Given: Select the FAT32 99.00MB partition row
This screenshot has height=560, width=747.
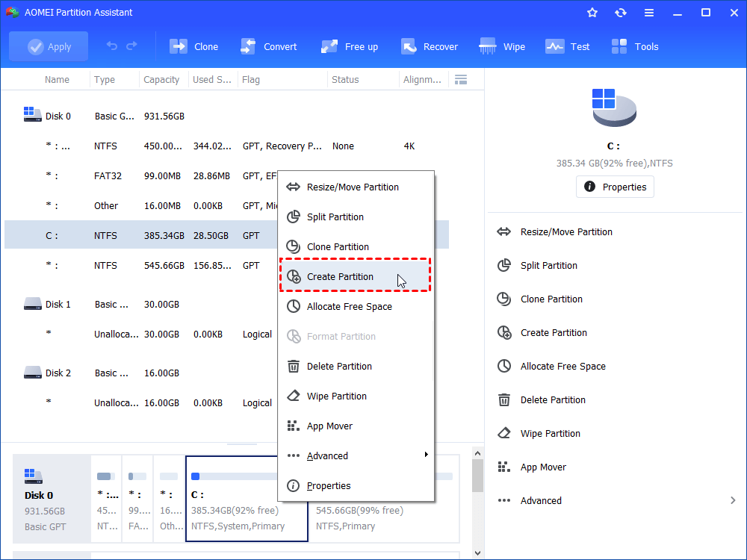Looking at the screenshot, I should 140,175.
